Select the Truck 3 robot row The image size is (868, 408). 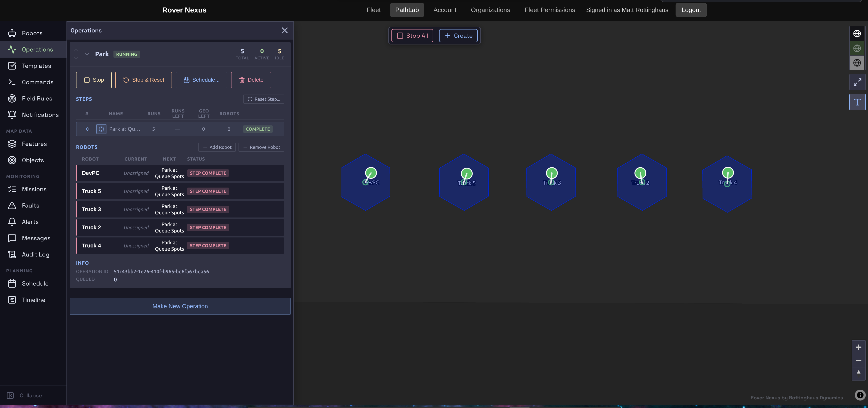pyautogui.click(x=180, y=209)
